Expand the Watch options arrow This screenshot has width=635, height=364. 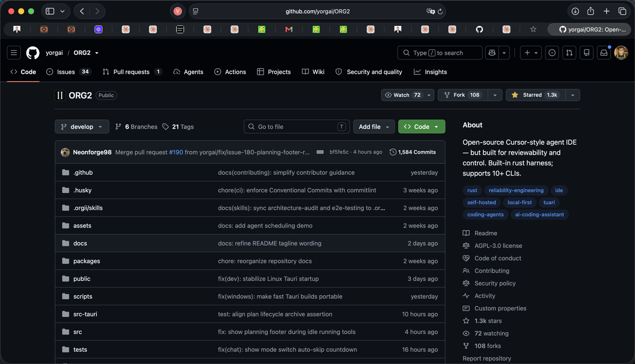429,95
